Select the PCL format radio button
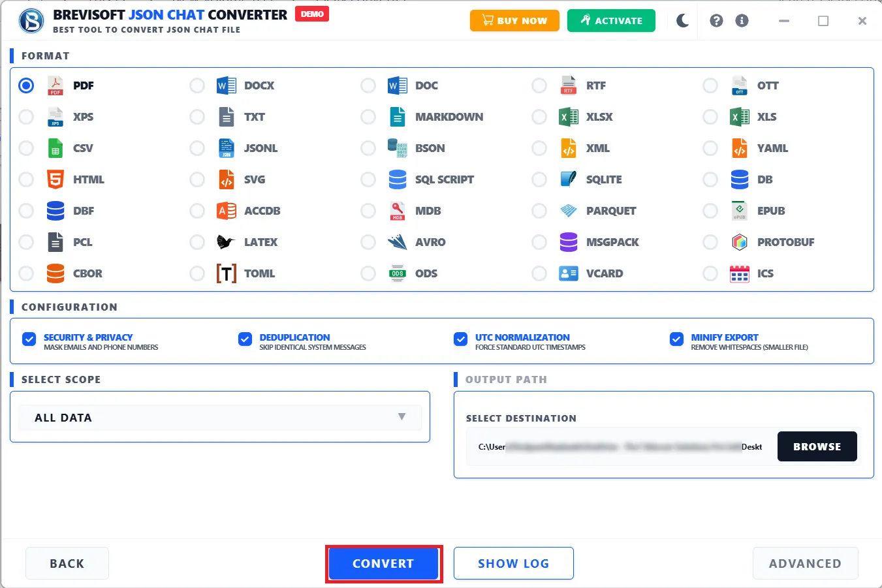Image resolution: width=882 pixels, height=588 pixels. point(26,242)
